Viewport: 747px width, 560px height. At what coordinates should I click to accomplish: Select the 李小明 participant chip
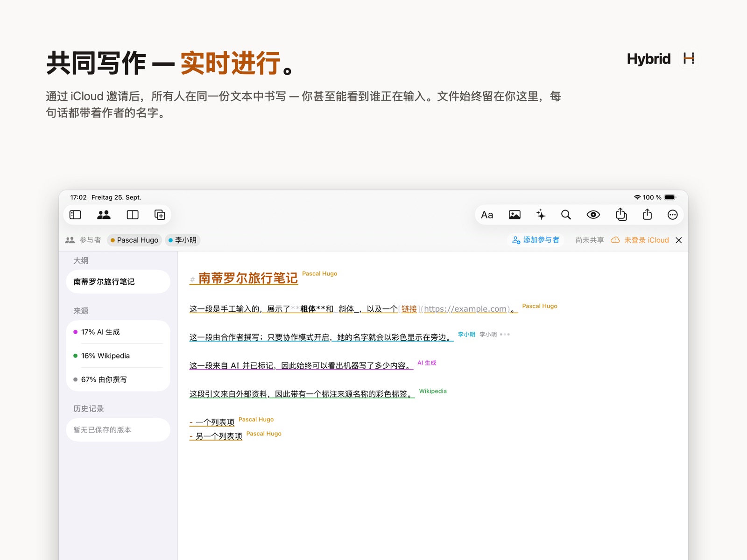(183, 240)
